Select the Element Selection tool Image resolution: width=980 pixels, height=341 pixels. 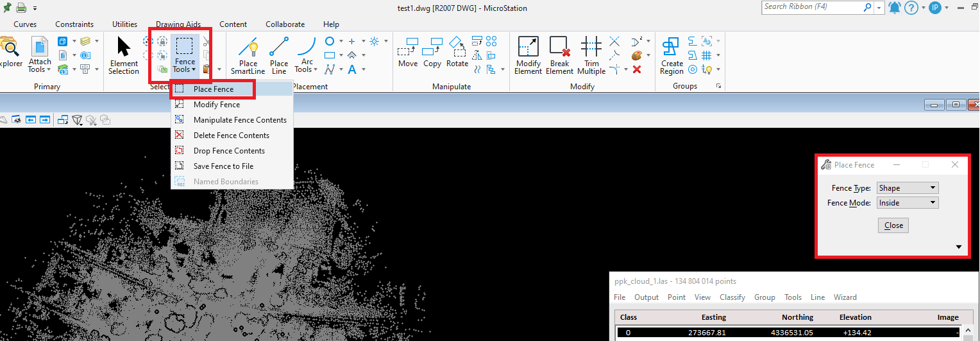[x=124, y=55]
